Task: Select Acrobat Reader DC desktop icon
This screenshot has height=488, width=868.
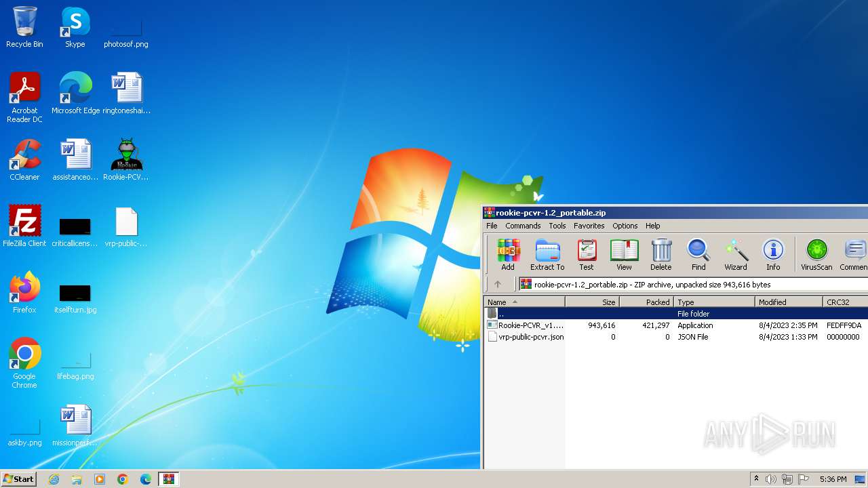Action: point(24,97)
